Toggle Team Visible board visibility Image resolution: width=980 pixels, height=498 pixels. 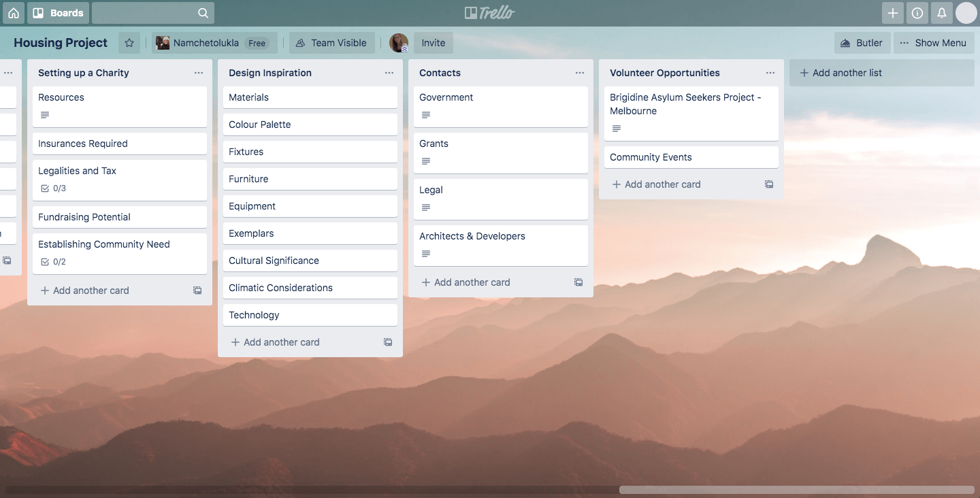[331, 43]
